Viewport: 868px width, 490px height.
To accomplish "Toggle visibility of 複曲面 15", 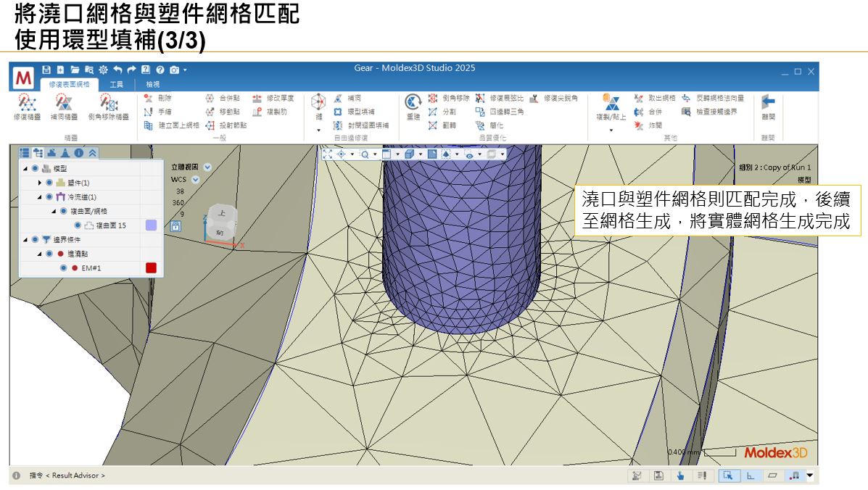I will click(x=78, y=225).
